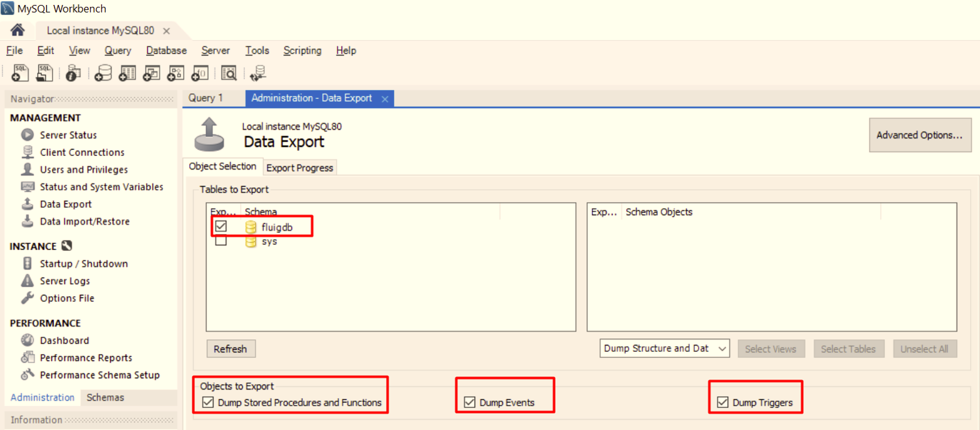Click the Select Views button
The height and width of the screenshot is (430, 980).
(771, 349)
